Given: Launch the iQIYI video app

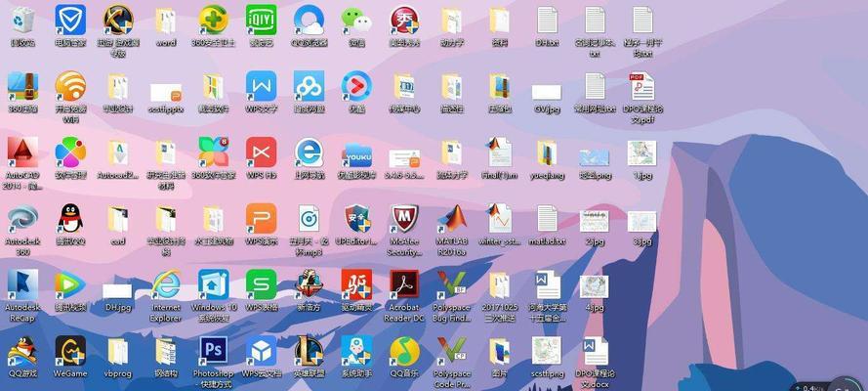Looking at the screenshot, I should click(x=262, y=21).
